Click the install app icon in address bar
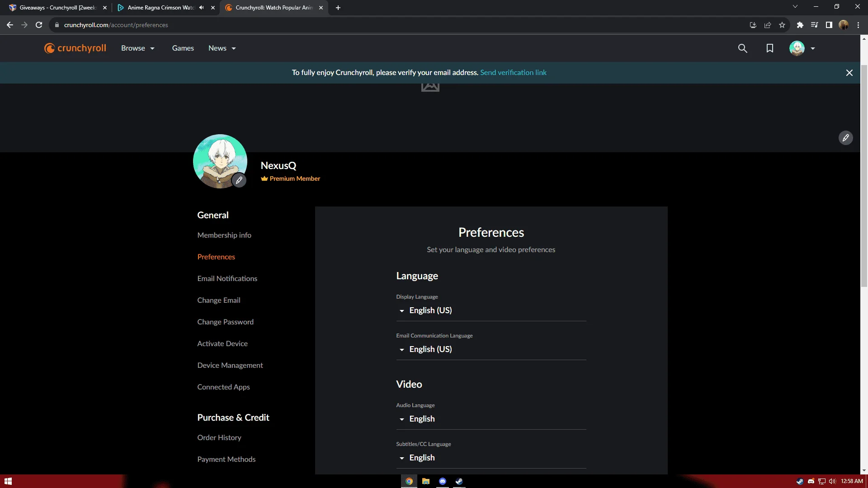868x488 pixels. tap(753, 25)
